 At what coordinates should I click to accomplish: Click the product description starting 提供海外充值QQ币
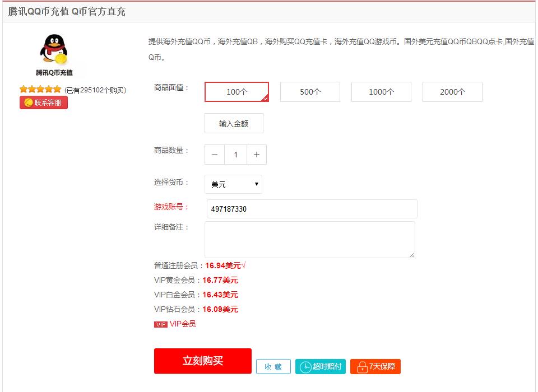point(341,49)
